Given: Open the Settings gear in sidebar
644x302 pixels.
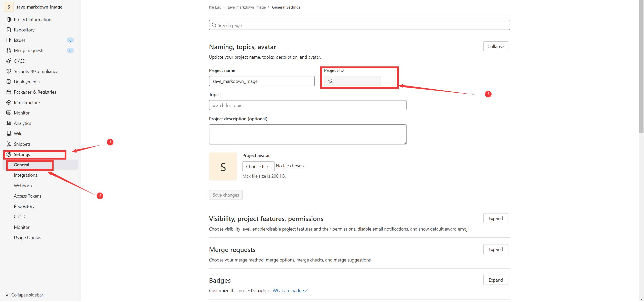Looking at the screenshot, I should (9, 154).
